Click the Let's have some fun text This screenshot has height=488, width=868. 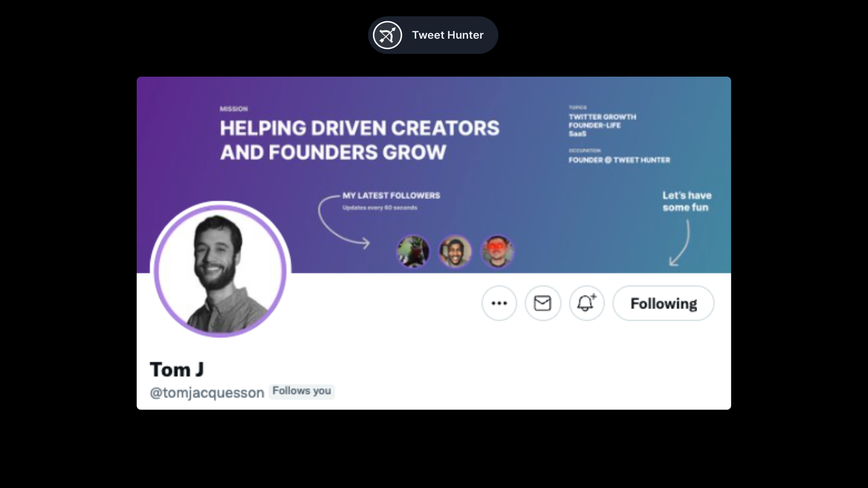tap(686, 201)
